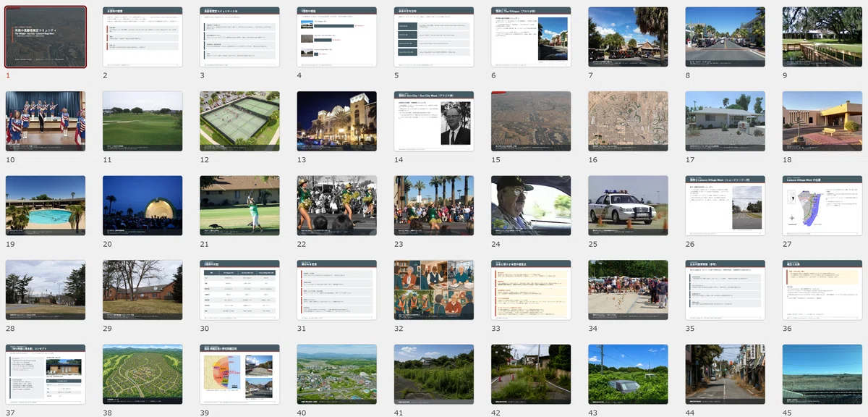868x417 pixels.
Task: Open slide 28 bare trees winter photo
Action: (x=46, y=290)
